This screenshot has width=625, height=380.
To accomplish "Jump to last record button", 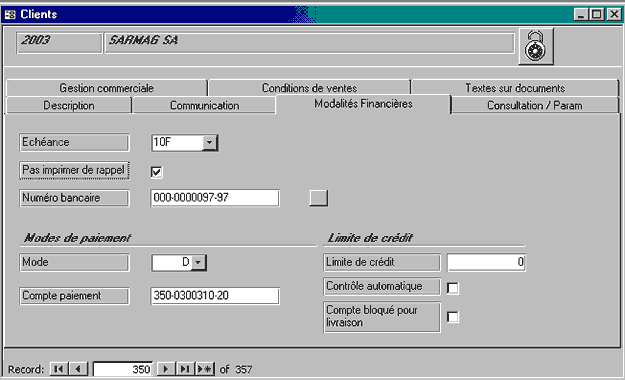I will [x=185, y=369].
